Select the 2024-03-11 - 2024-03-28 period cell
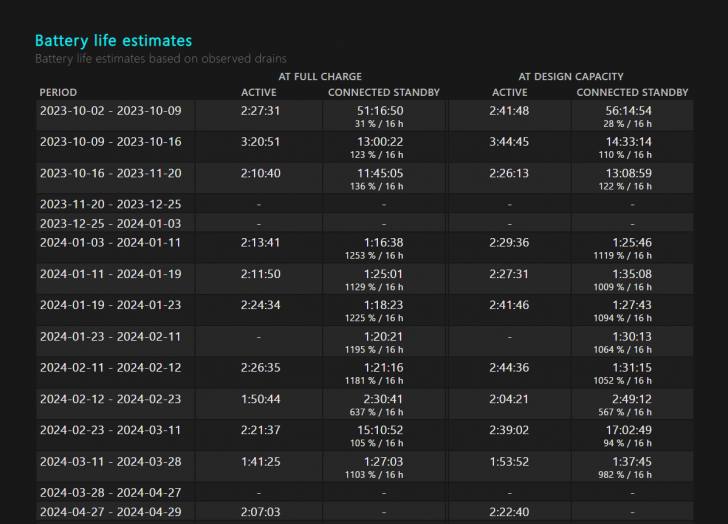The height and width of the screenshot is (524, 728). [110, 460]
